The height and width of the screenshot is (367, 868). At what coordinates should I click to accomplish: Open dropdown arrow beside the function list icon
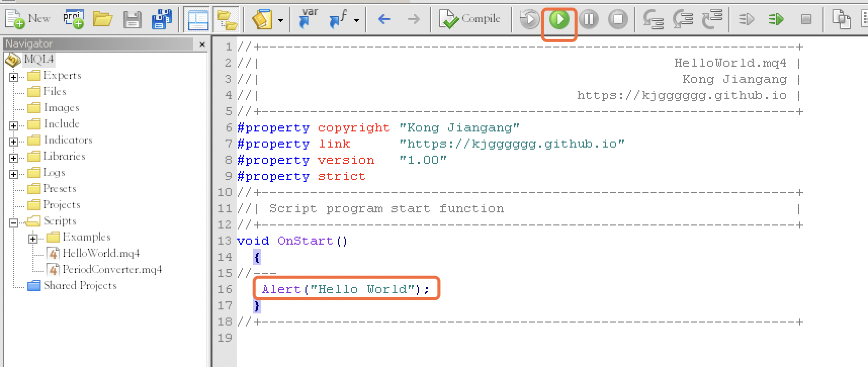357,21
